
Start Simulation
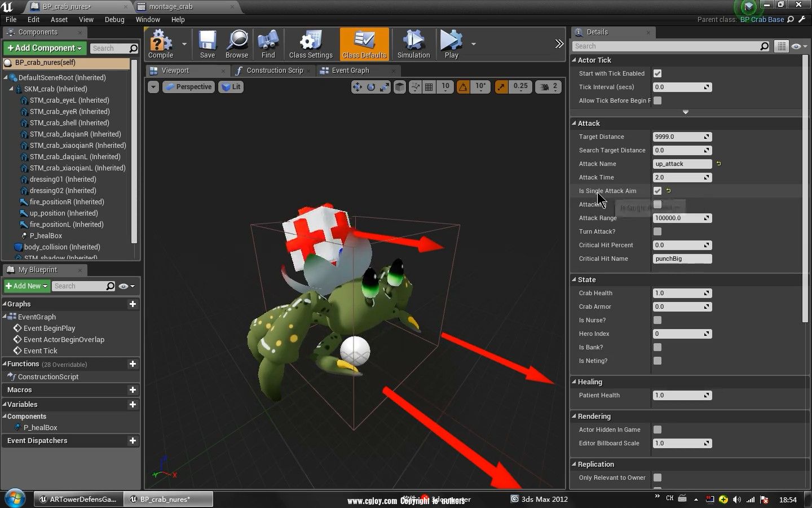click(413, 44)
